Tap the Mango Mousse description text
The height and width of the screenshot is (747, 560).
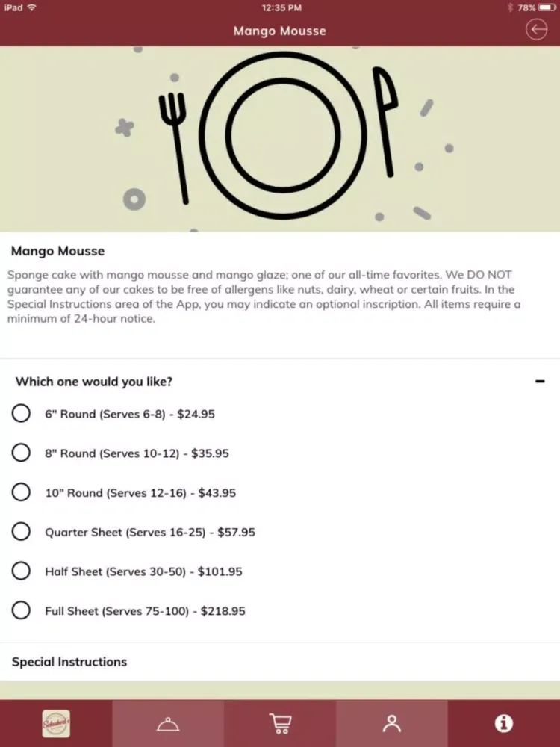264,297
